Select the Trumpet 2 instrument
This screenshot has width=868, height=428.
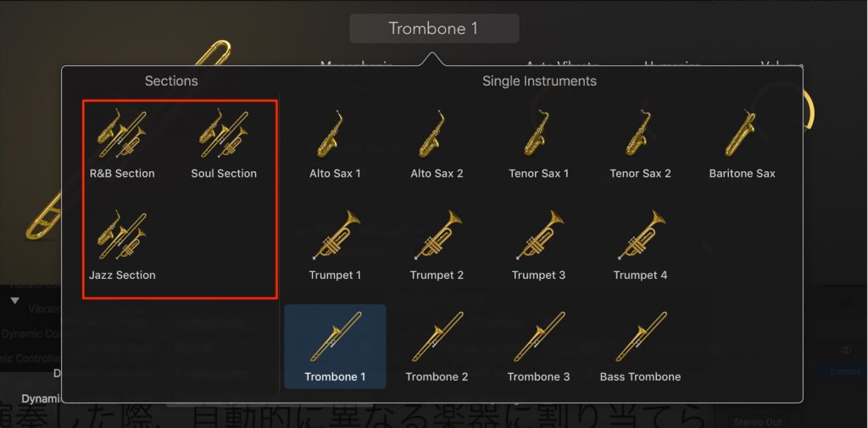(437, 245)
